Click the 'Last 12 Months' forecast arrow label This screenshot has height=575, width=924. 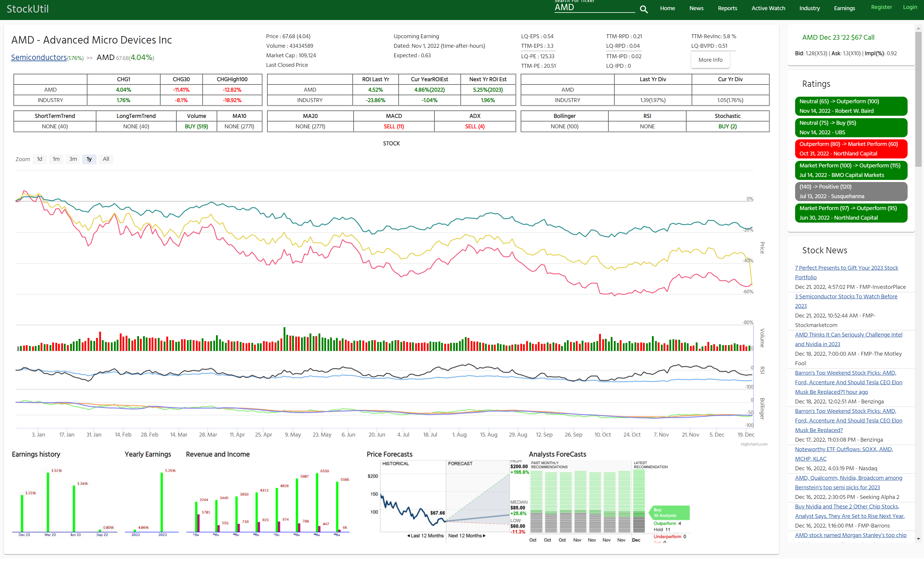point(425,536)
